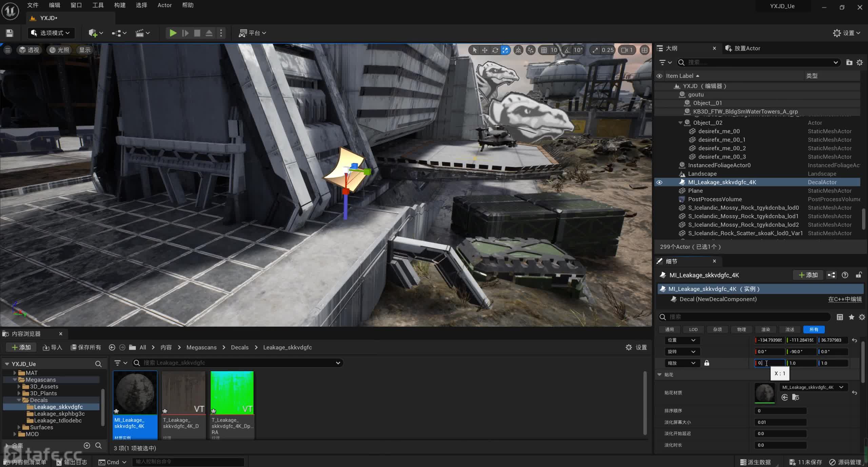Toggle the Details panel lock icon

click(859, 275)
